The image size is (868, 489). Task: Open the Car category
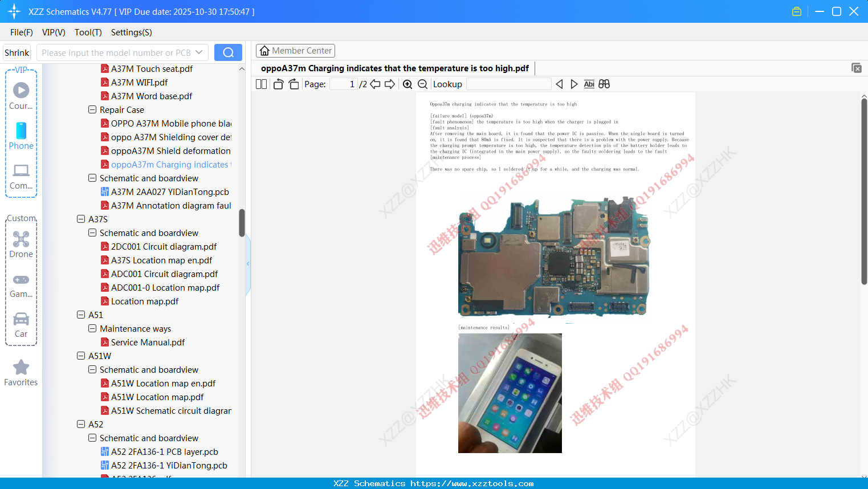(x=21, y=325)
